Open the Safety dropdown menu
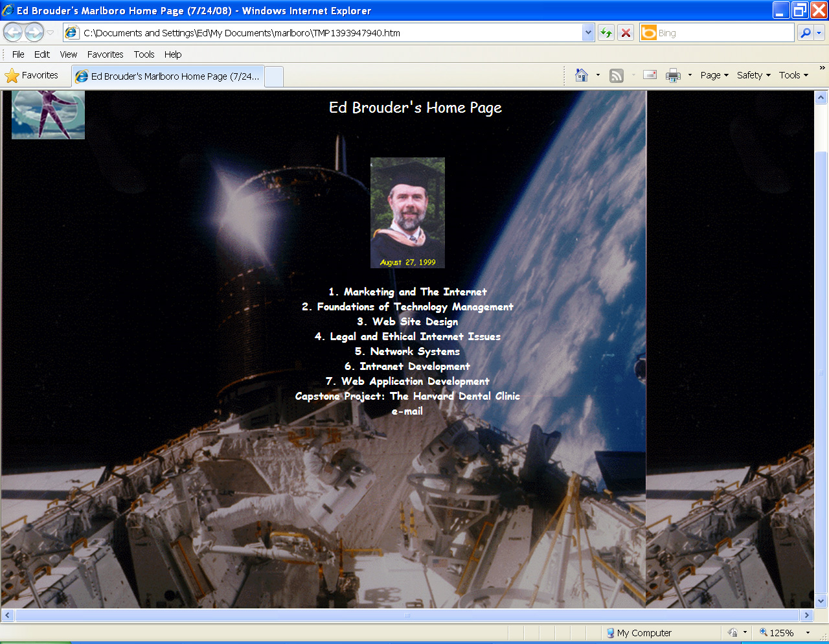Screen dimensions: 829x644 click(753, 75)
